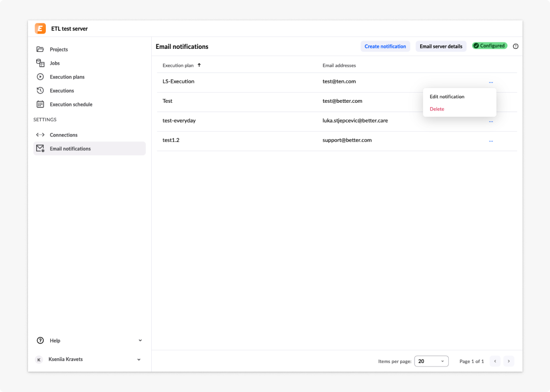The height and width of the screenshot is (392, 550).
Task: Open the items per page dropdown
Action: 431,361
